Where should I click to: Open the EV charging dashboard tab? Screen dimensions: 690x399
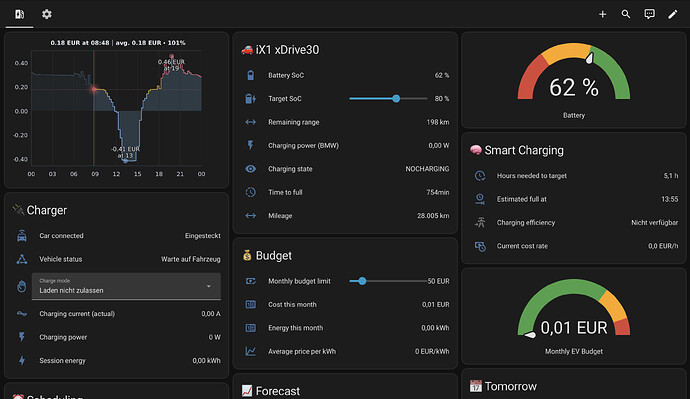19,14
